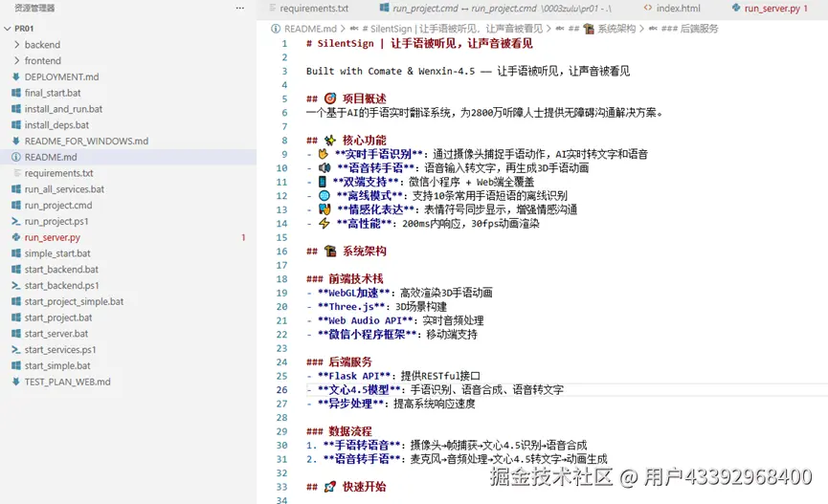Click the start_simple.bat file icon

coord(16,365)
